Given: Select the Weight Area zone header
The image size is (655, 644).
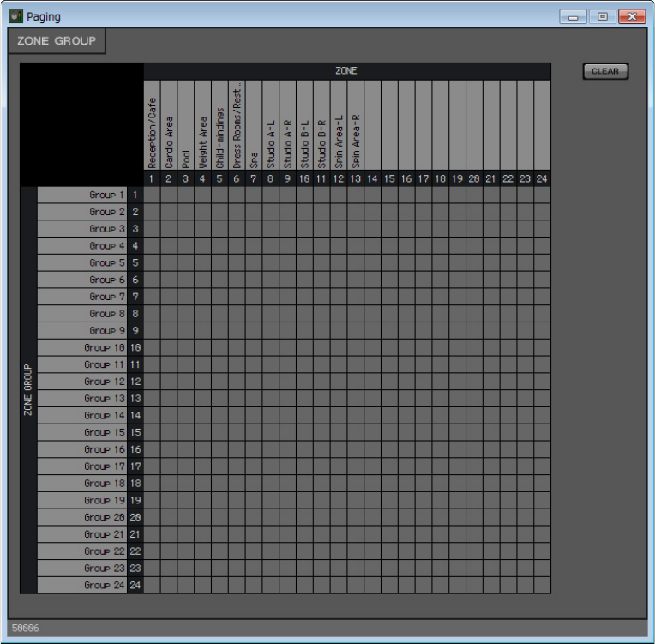Looking at the screenshot, I should pos(202,125).
